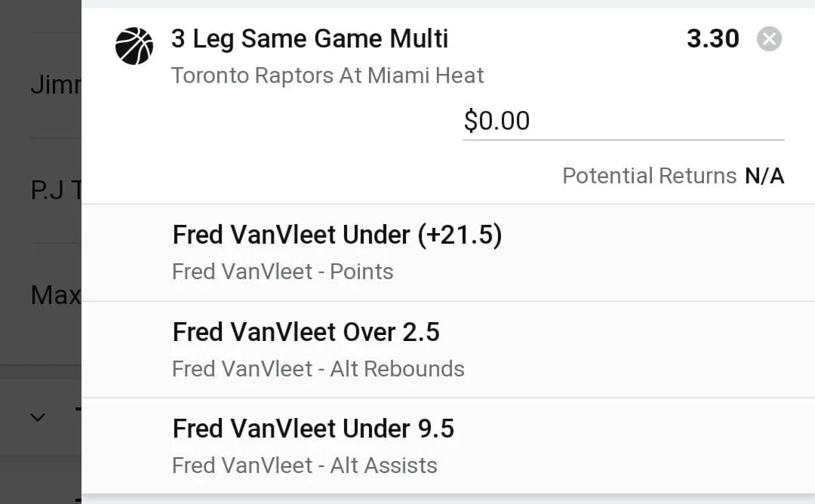Click the Fred VanVleet - Points market label
Screen dimensions: 815x504
pyautogui.click(x=283, y=272)
